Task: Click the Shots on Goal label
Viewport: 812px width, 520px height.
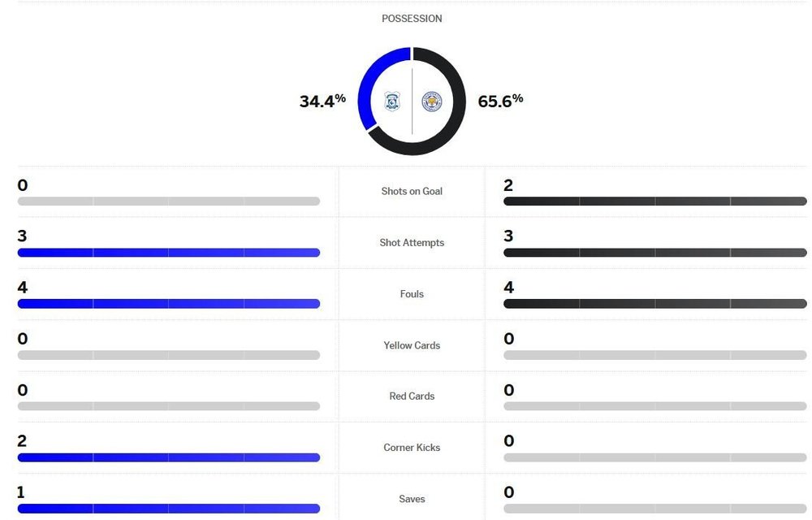Action: click(x=412, y=191)
